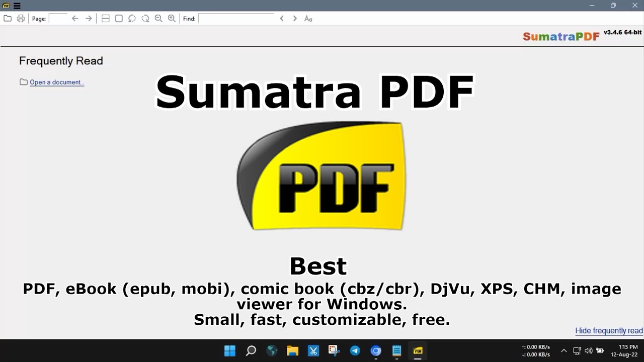Image resolution: width=644 pixels, height=362 pixels.
Task: Minimize the SumatraPDF window
Action: (592, 6)
